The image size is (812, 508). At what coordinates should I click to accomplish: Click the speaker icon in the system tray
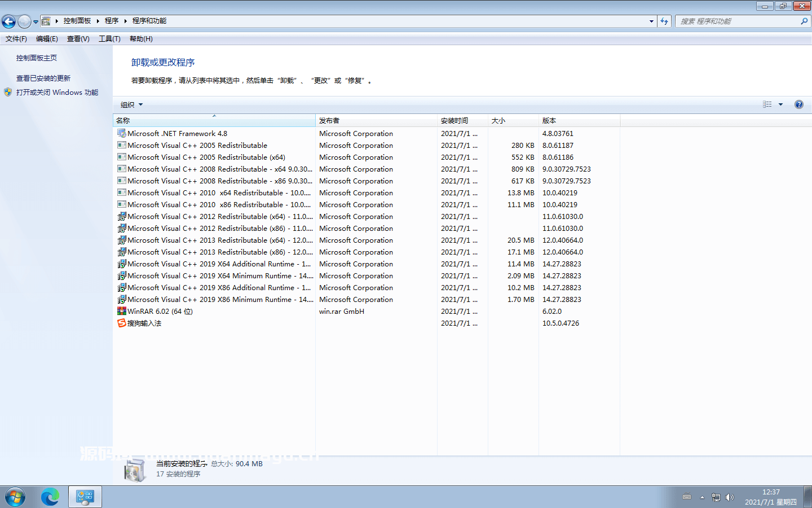click(x=730, y=497)
